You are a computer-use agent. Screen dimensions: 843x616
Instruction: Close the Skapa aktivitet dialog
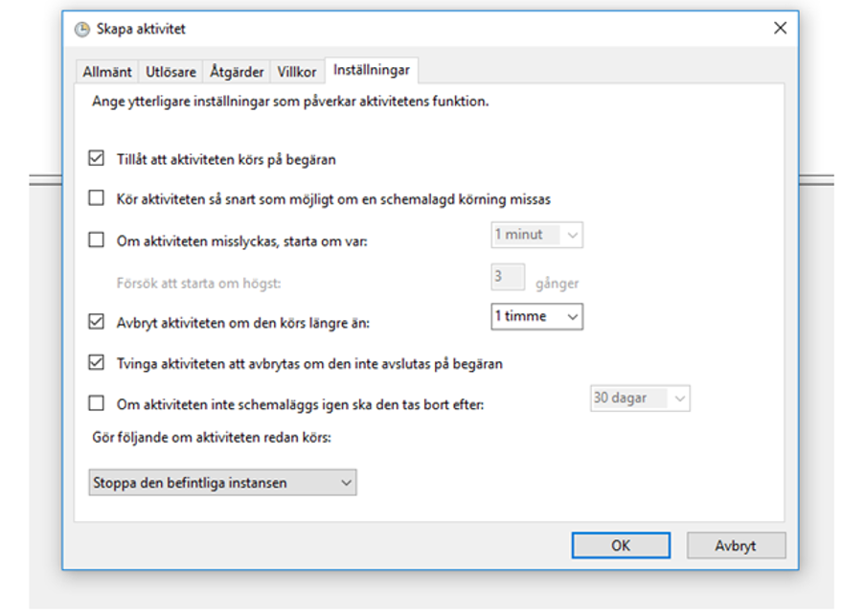tap(780, 29)
